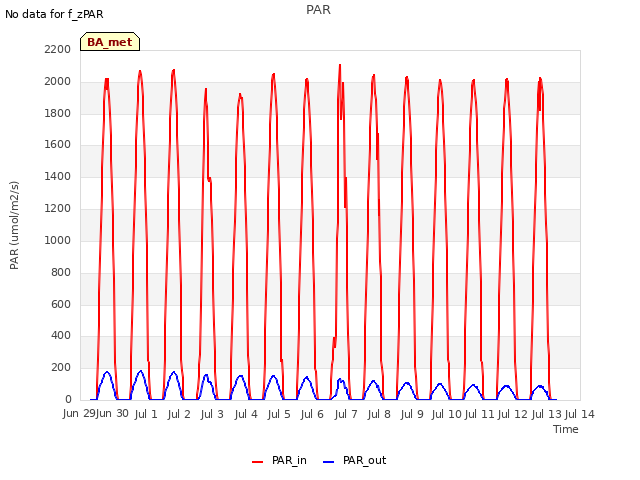Click the Jul 2 x-axis tick label
The width and height of the screenshot is (640, 480).
click(x=179, y=414)
